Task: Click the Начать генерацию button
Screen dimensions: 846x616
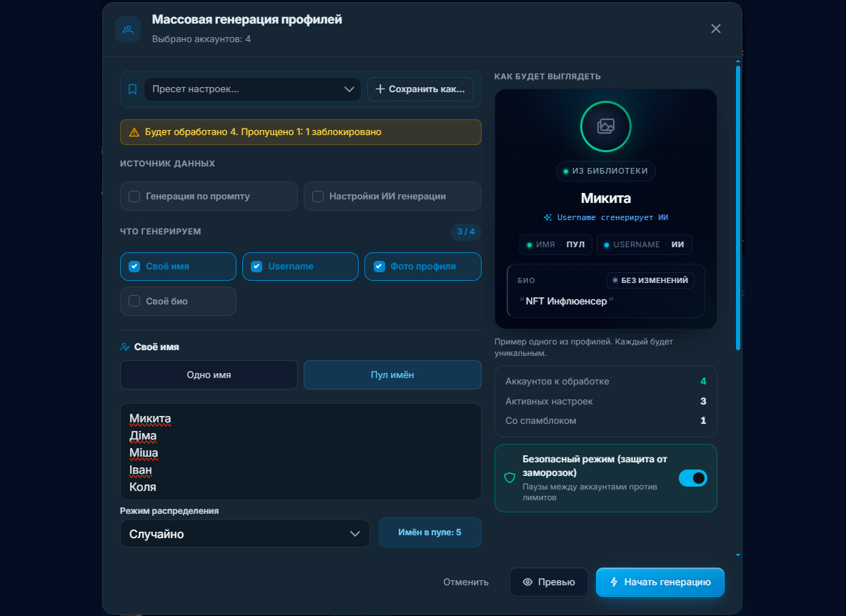Action: (x=660, y=582)
